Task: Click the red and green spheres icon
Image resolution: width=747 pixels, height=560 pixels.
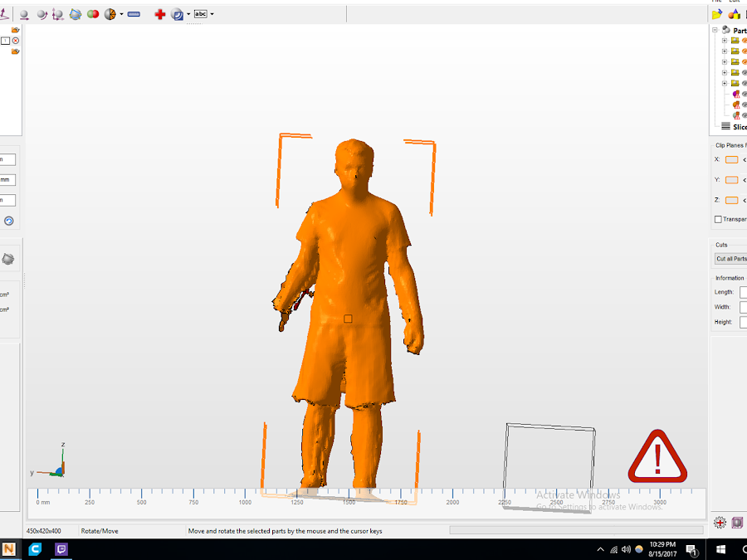Action: point(93,14)
